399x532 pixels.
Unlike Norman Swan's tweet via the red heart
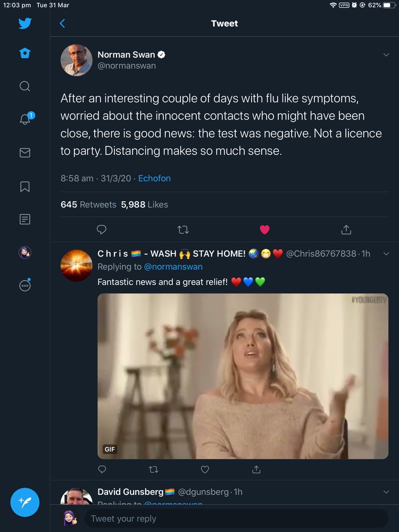264,230
